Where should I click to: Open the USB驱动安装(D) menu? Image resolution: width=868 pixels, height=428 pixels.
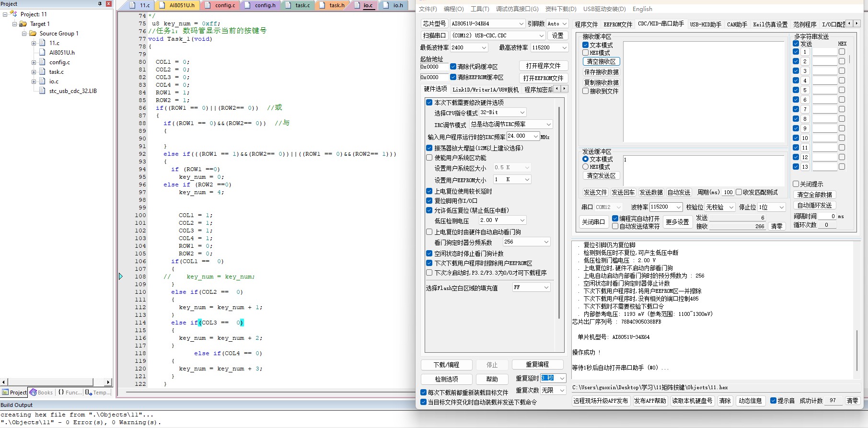click(x=604, y=9)
